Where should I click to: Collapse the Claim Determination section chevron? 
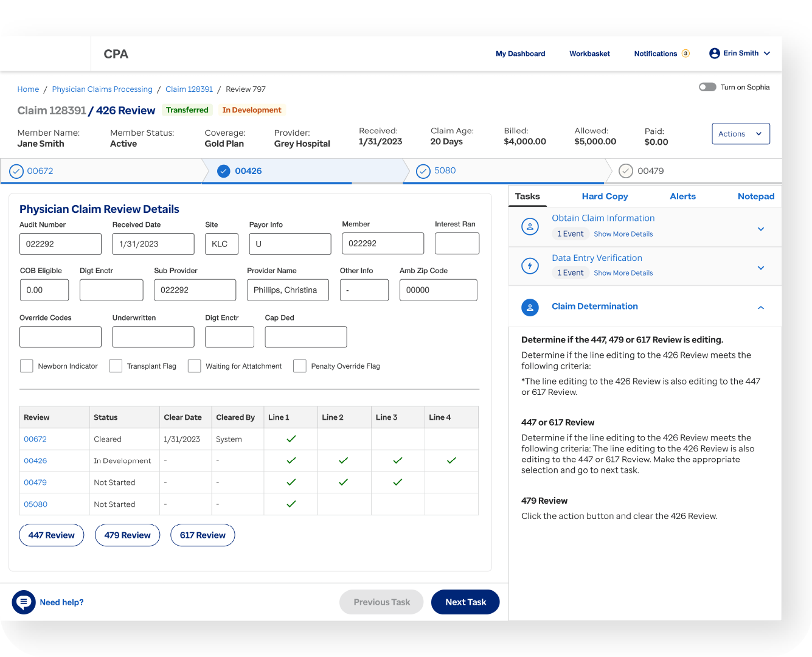(761, 308)
